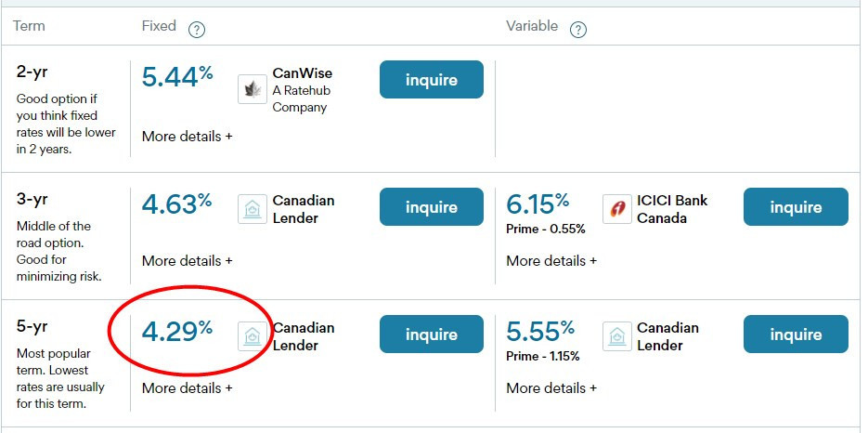Expand More details for 3-yr fixed rate
The height and width of the screenshot is (433, 868).
187,261
